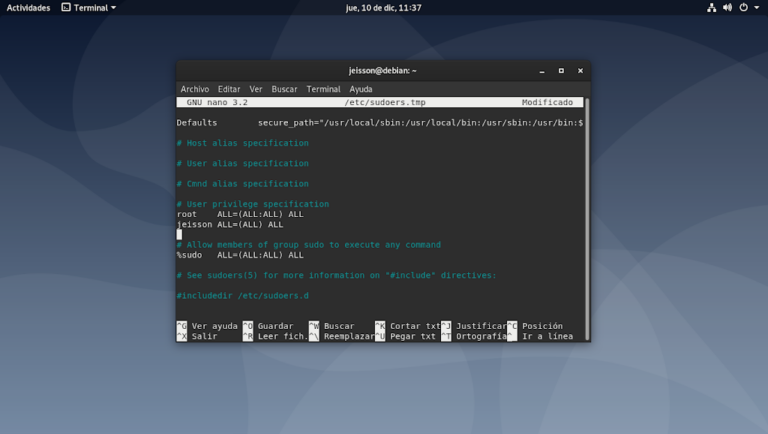The width and height of the screenshot is (768, 434).
Task: Click the ^W Buscar shortcut
Action: tap(332, 326)
